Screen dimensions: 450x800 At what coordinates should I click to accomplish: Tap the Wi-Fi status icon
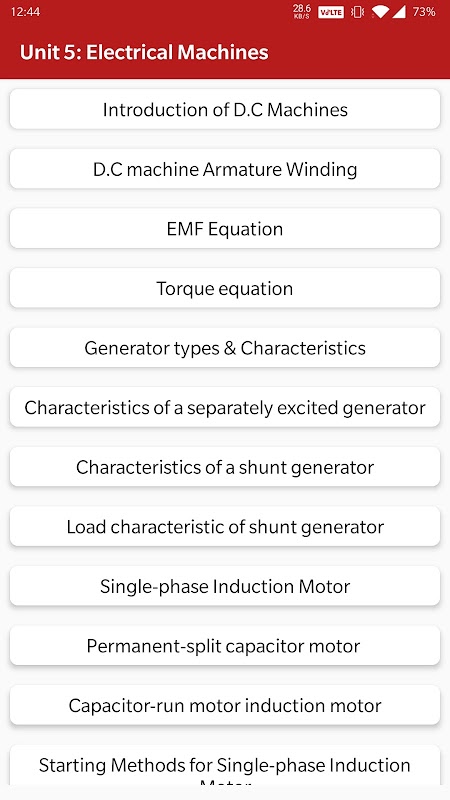pos(380,12)
